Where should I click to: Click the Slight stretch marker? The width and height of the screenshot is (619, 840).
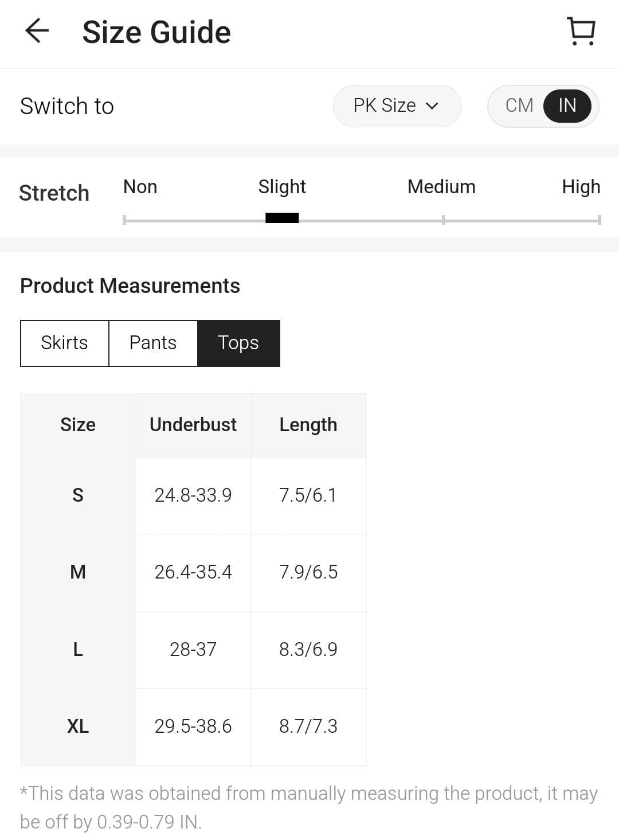[x=282, y=218]
